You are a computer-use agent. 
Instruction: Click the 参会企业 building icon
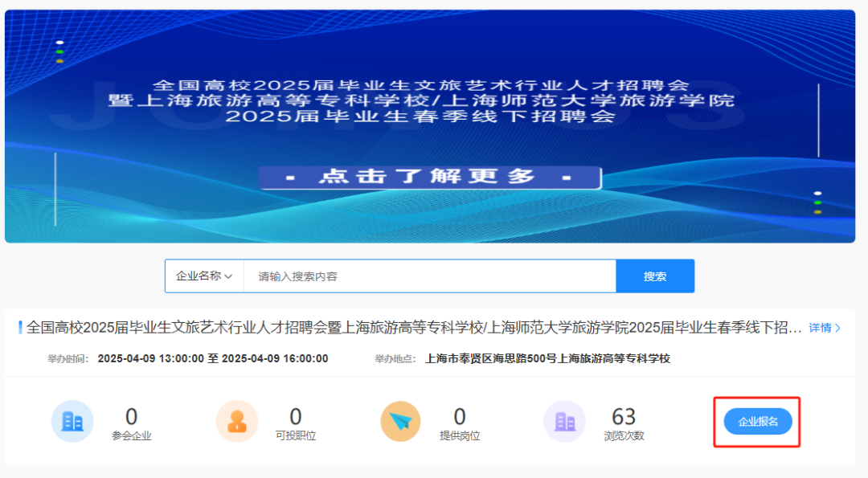(72, 422)
